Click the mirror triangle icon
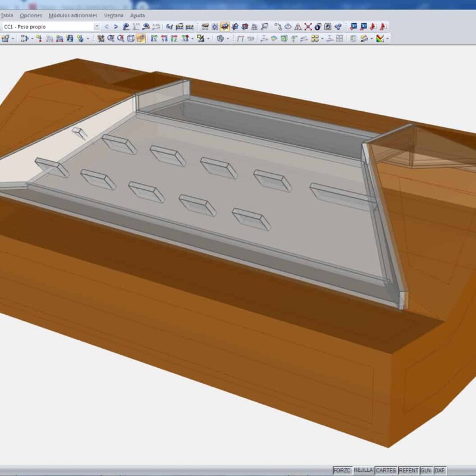 [x=298, y=27]
